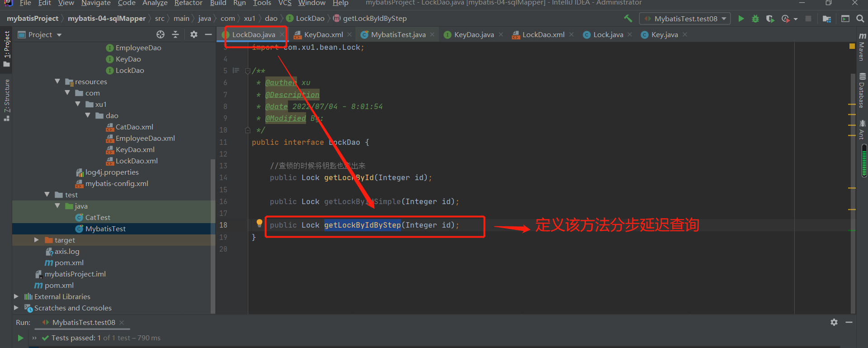The height and width of the screenshot is (348, 868).
Task: Expand External Libraries node
Action: 16,296
